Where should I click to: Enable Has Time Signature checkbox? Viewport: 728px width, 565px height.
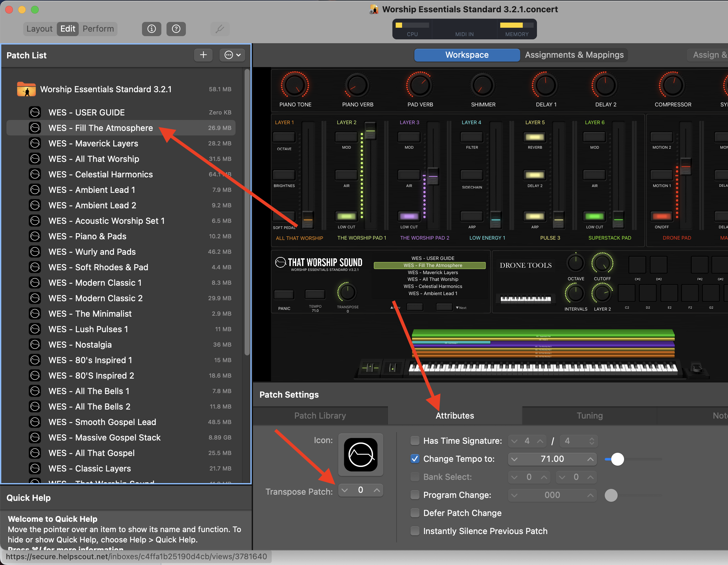[415, 441]
